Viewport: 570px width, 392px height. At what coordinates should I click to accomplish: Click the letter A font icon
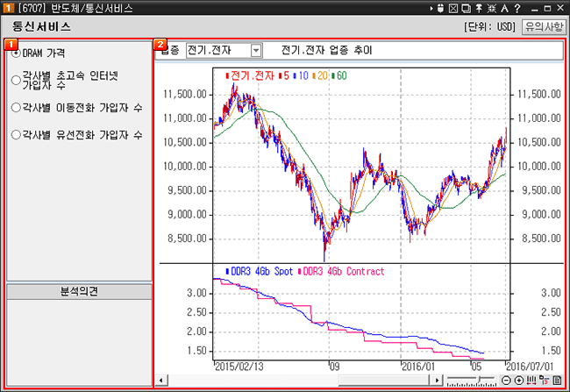tap(504, 8)
